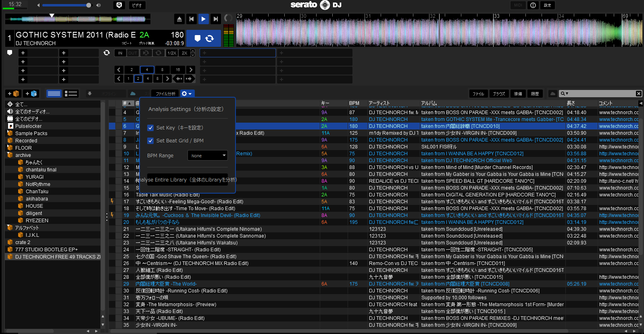Click the loop on/off icon before 1/2X

coord(158,53)
